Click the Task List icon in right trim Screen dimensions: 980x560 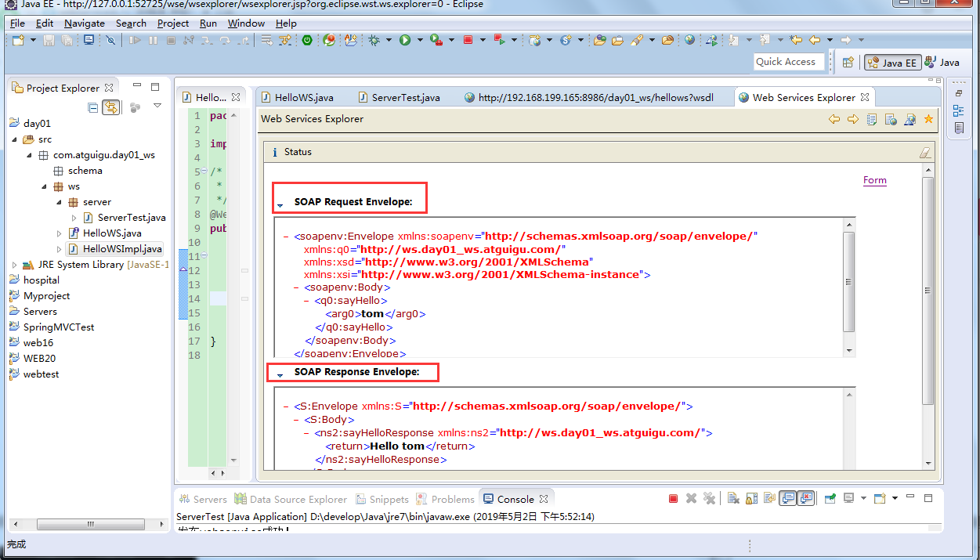click(x=959, y=128)
